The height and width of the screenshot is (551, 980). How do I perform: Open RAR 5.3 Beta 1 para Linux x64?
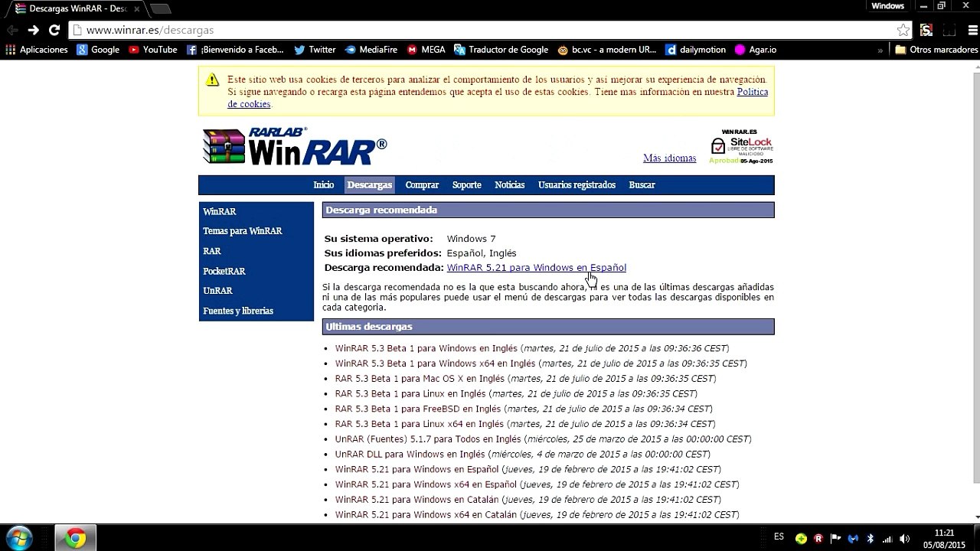pyautogui.click(x=419, y=424)
